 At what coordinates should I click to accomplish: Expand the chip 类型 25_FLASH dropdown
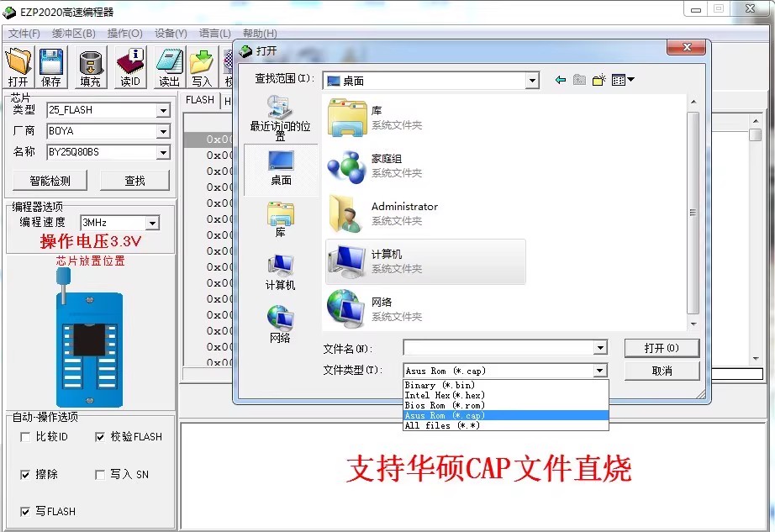(163, 110)
